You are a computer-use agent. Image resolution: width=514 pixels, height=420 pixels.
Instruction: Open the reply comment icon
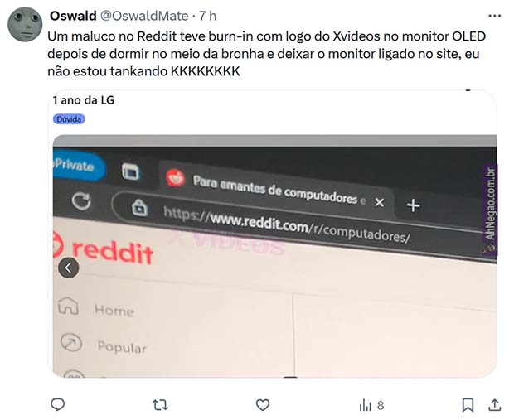[58, 405]
